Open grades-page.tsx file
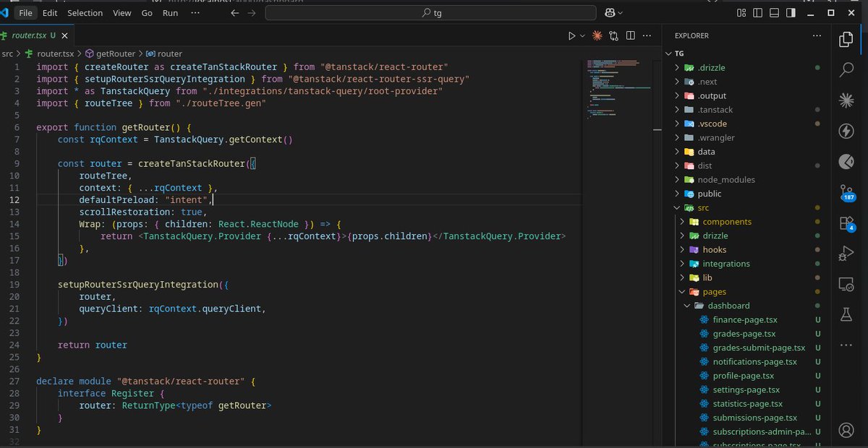The width and height of the screenshot is (868, 448). (744, 334)
